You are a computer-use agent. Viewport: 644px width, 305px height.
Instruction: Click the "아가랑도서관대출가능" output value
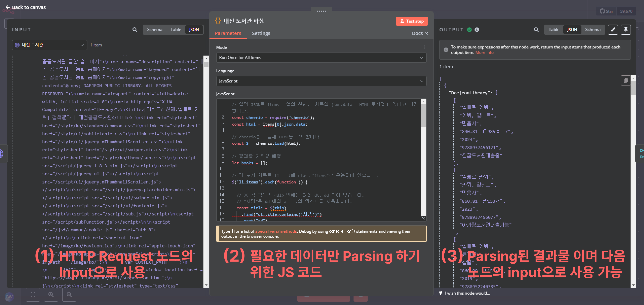[x=485, y=225]
